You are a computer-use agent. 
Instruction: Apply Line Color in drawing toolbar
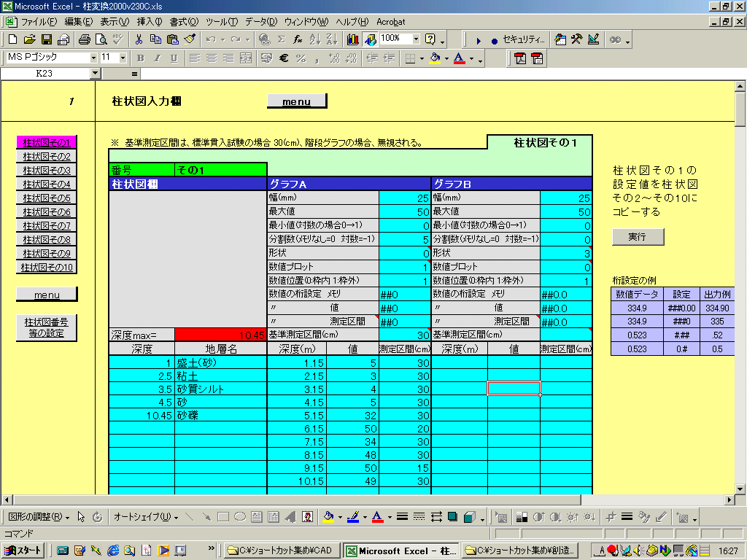(353, 517)
